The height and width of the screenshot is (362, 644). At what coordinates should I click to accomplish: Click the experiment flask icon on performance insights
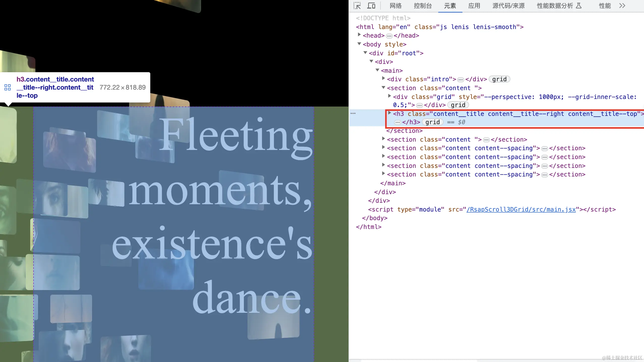pos(579,6)
